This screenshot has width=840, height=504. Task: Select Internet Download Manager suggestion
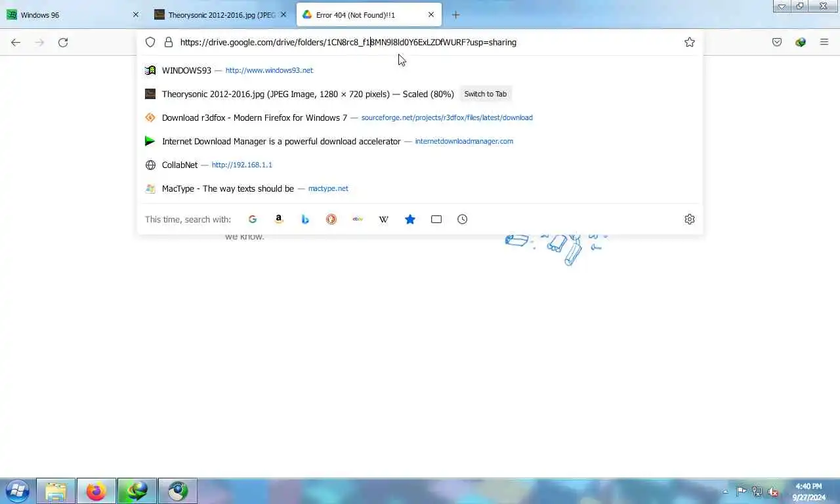(420, 141)
